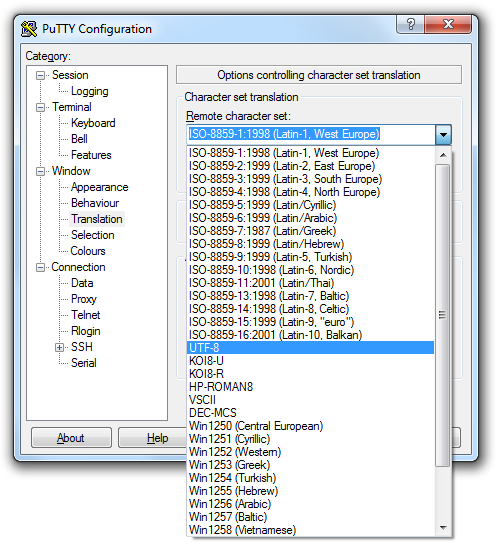Viewport: 496px width, 553px height.
Task: Click the dropdown list scrollbar thumb
Action: (x=443, y=315)
